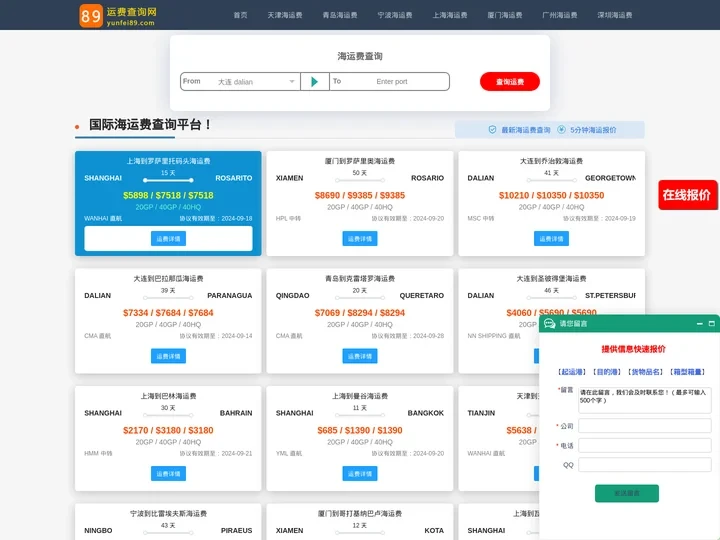Screen dimensions: 720x540
Task: Click the green send message button
Action: coord(627,494)
